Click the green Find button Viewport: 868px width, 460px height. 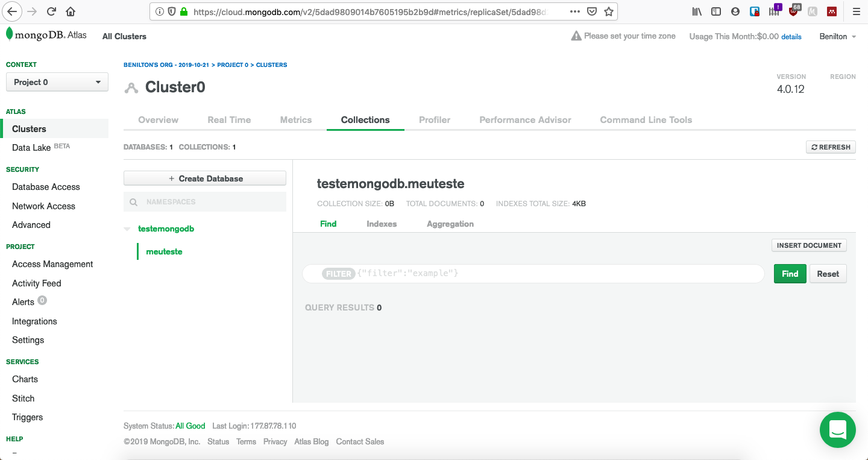click(x=790, y=274)
